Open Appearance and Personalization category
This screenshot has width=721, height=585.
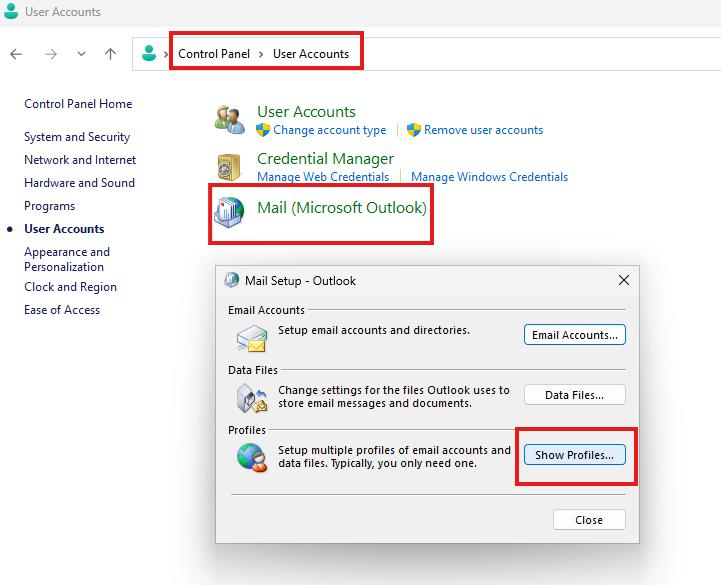pyautogui.click(x=67, y=259)
